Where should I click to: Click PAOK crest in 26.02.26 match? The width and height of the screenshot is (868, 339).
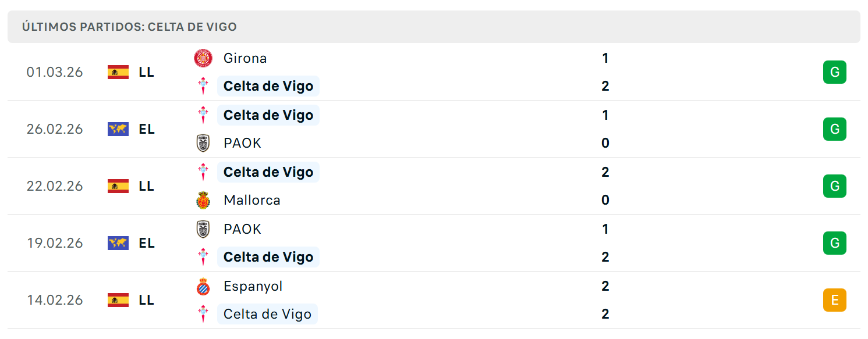(x=203, y=143)
